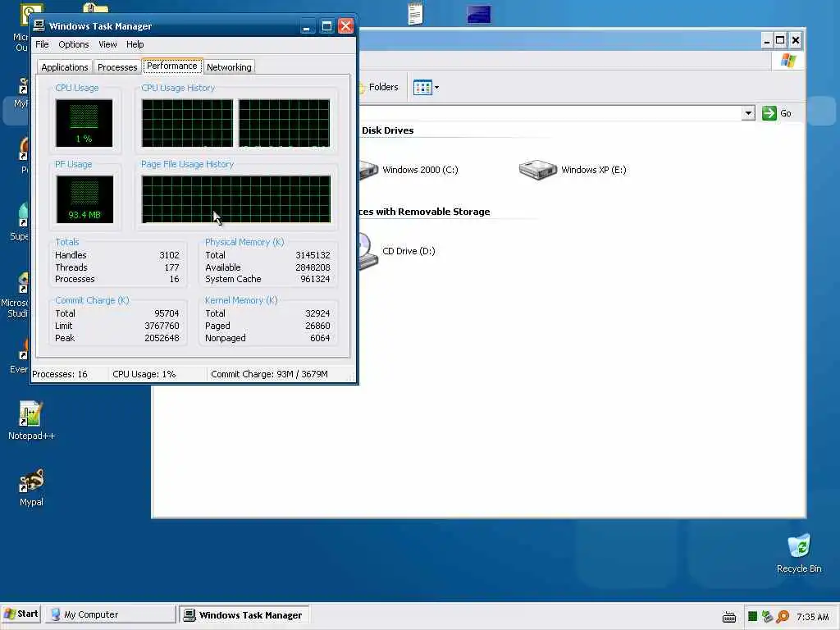840x630 pixels.
Task: Click the Nonpaged value 6064
Action: (x=320, y=338)
